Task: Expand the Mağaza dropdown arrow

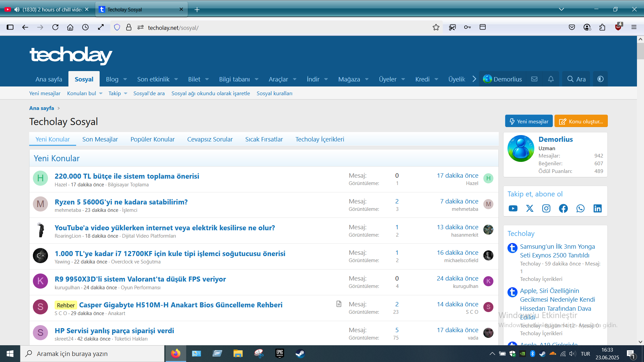Action: tap(367, 79)
